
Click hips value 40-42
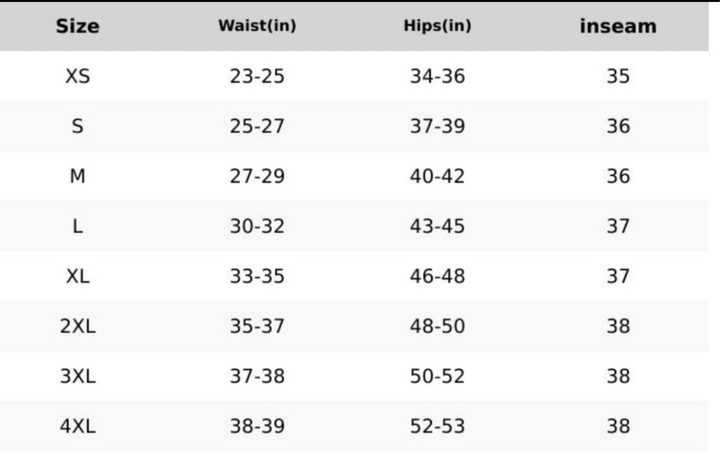click(437, 176)
